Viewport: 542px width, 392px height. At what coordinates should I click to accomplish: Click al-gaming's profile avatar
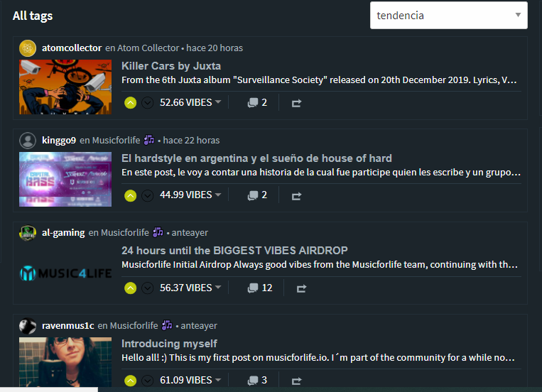pyautogui.click(x=28, y=233)
